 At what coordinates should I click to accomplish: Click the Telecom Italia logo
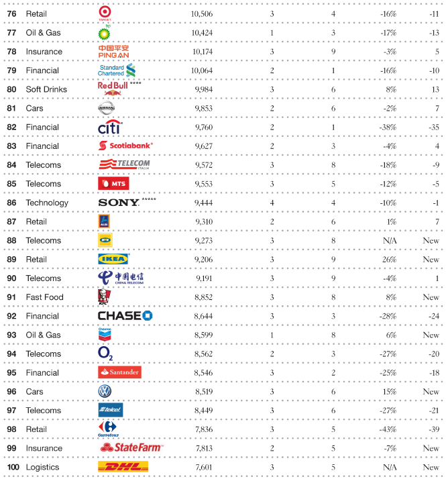(124, 164)
